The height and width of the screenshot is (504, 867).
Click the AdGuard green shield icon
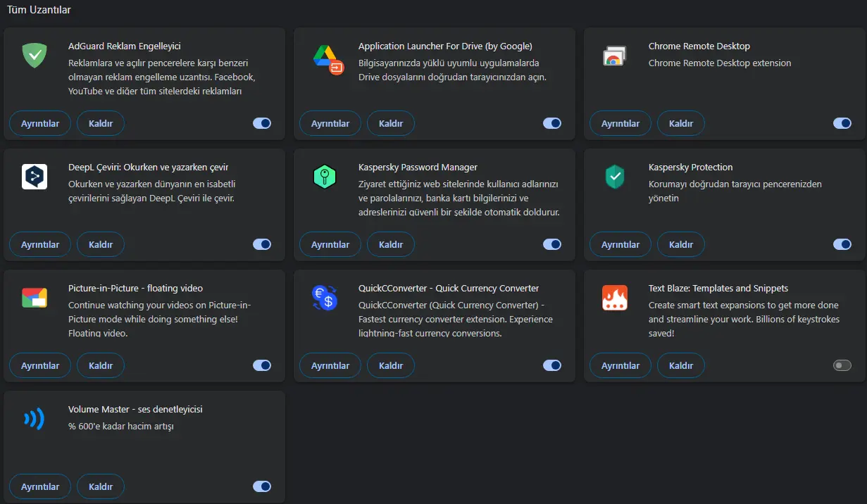[x=35, y=55]
